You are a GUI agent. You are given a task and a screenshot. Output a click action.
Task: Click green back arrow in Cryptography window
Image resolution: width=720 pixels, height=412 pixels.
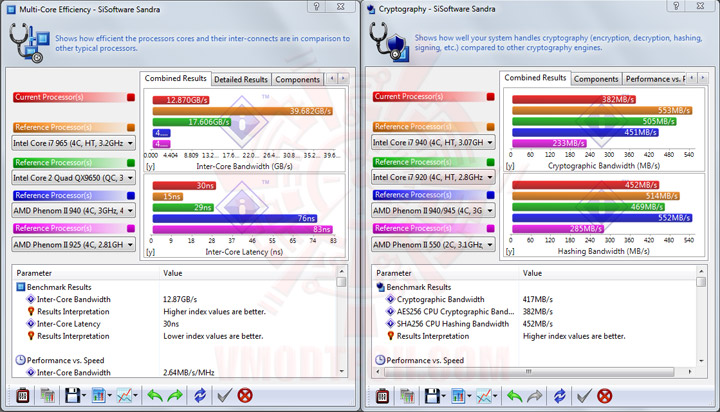click(x=514, y=396)
